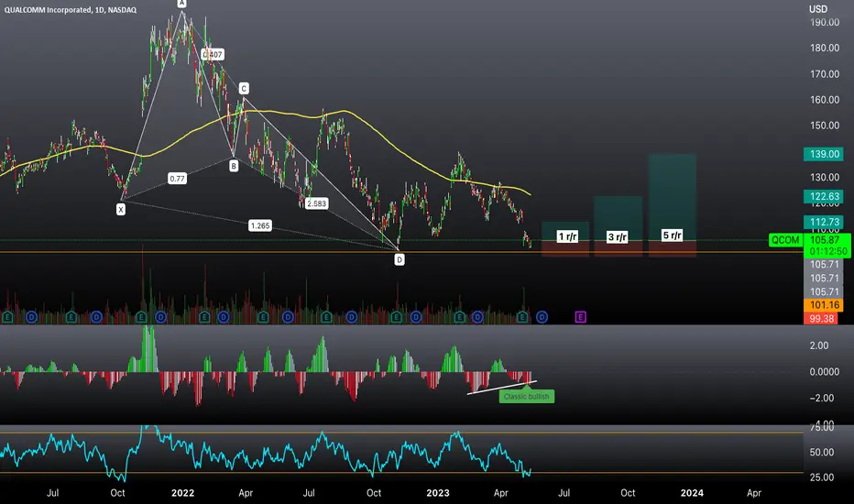854x504 pixels.
Task: Click the earnings E marker of late April 2022
Action: click(x=263, y=316)
